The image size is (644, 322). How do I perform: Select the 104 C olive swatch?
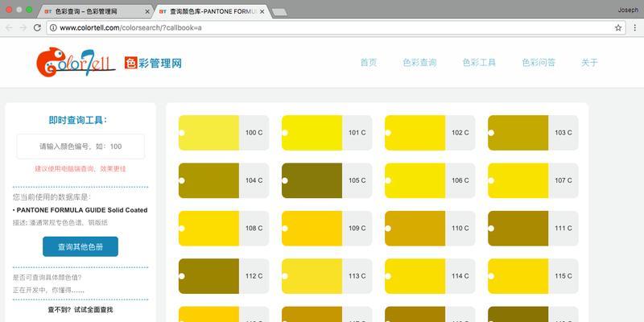pos(224,180)
